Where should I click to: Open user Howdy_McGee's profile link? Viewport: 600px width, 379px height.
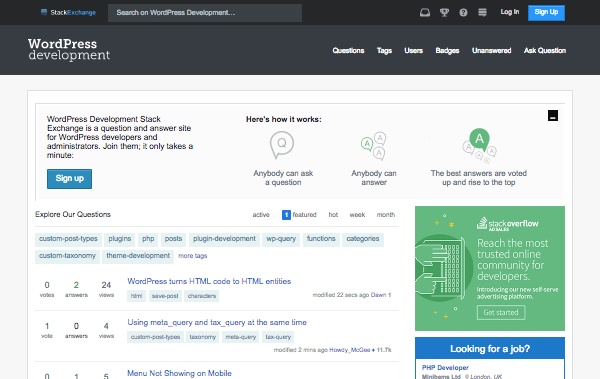350,350
